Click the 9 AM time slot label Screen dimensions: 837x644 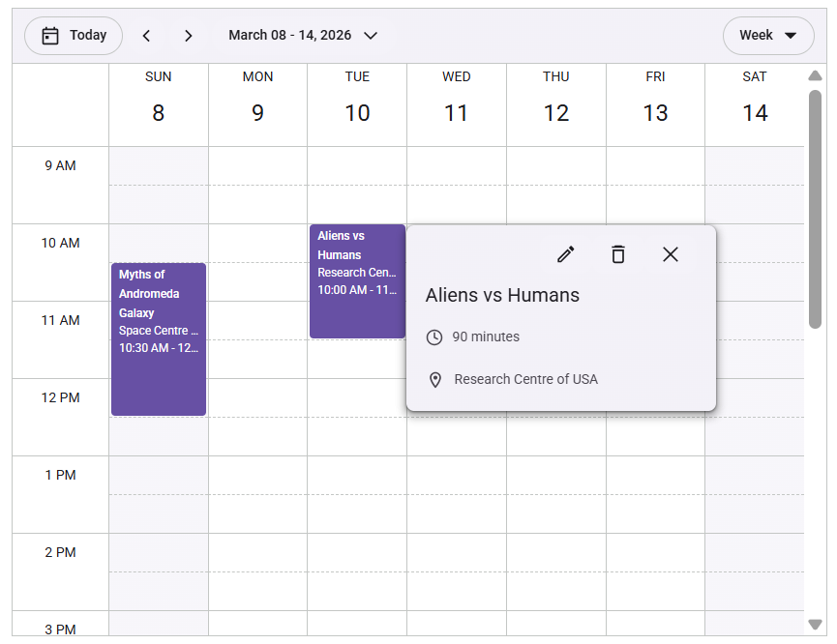pyautogui.click(x=60, y=165)
